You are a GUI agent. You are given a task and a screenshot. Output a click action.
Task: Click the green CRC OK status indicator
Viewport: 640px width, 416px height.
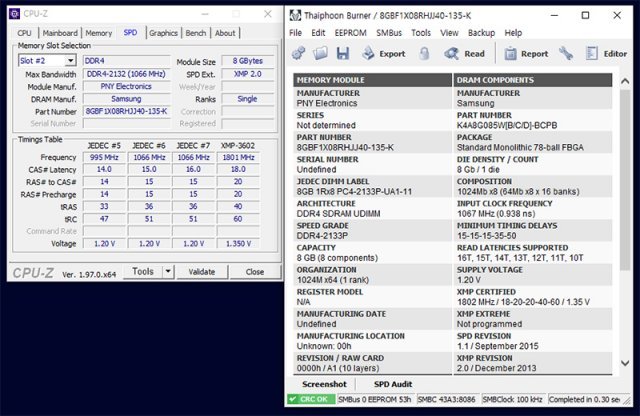[311, 400]
